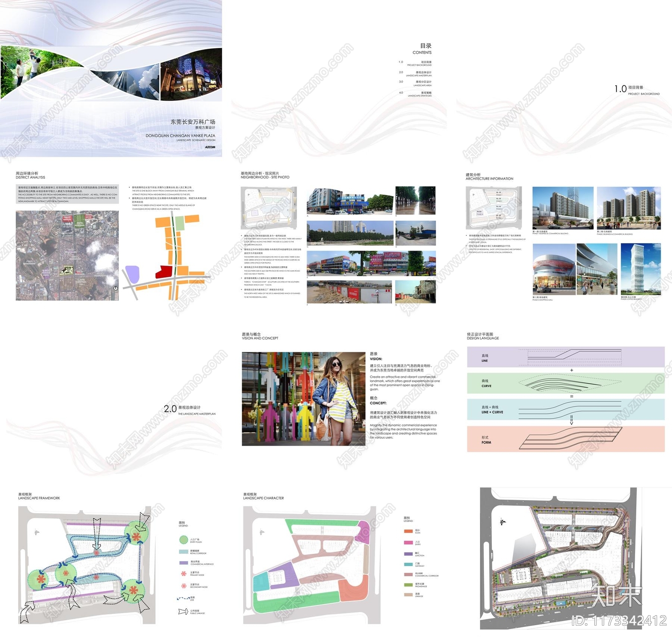Viewport: 672px width, 637px height.
Task: Click the LANDSCAPE FRAMEWORK heading
Action: pyautogui.click(x=39, y=498)
